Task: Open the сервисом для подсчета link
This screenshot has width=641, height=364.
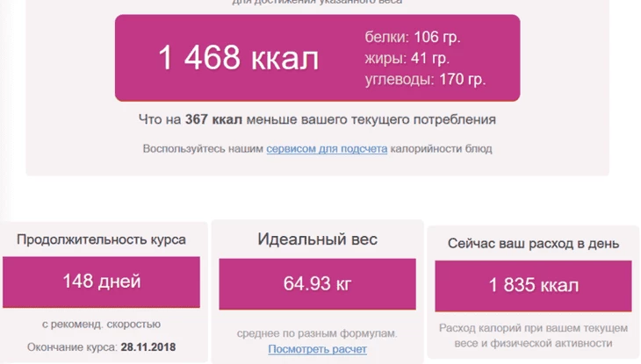Action: coord(327,149)
